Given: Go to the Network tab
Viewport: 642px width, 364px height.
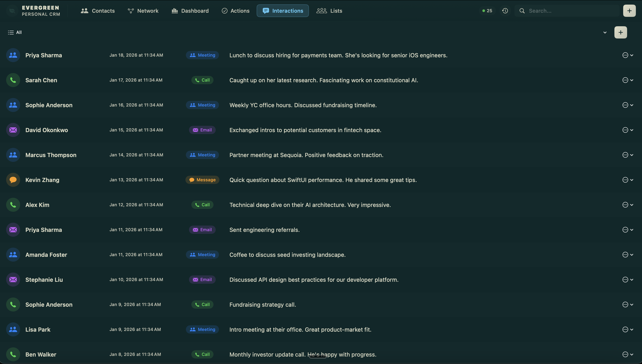Looking at the screenshot, I should (143, 11).
